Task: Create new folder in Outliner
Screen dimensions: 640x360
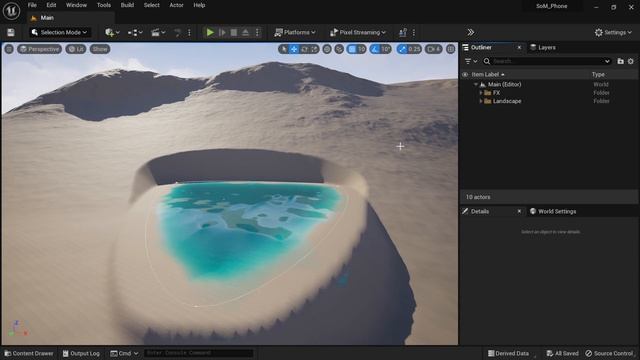Action: pyautogui.click(x=620, y=61)
